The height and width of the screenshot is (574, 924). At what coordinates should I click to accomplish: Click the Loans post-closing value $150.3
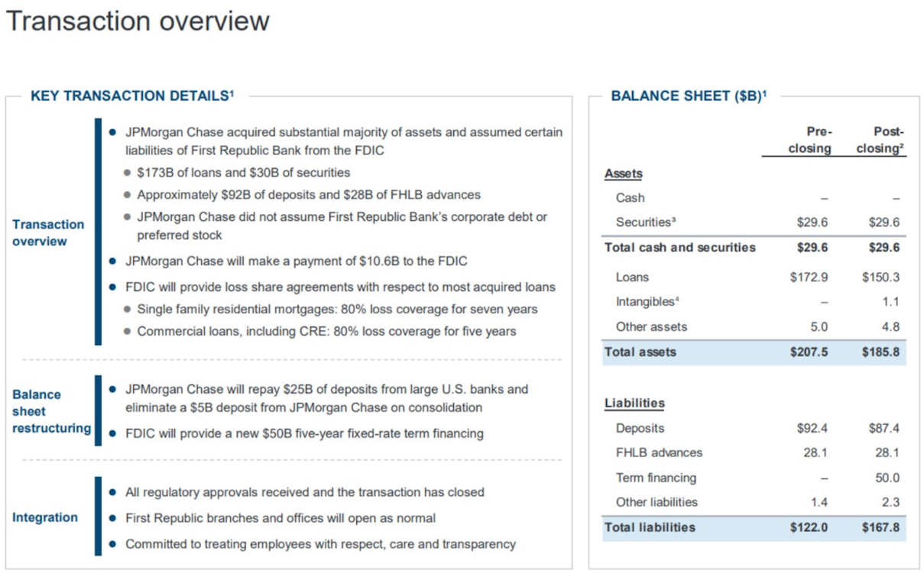[x=880, y=277]
